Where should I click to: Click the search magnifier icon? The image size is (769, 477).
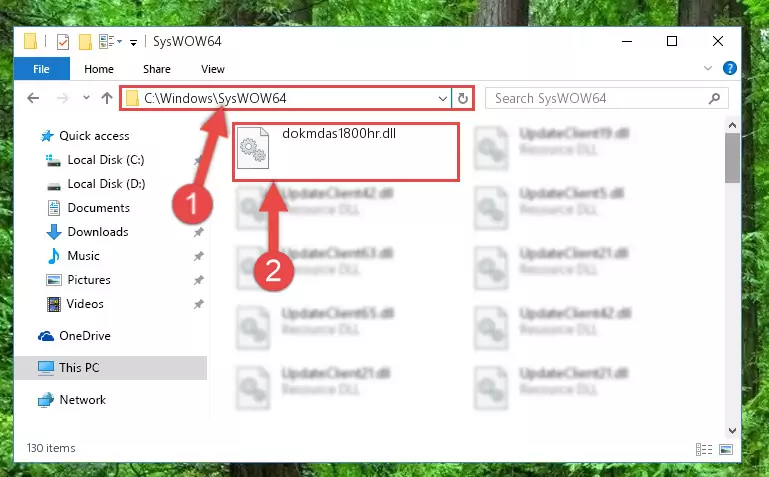[x=715, y=99]
